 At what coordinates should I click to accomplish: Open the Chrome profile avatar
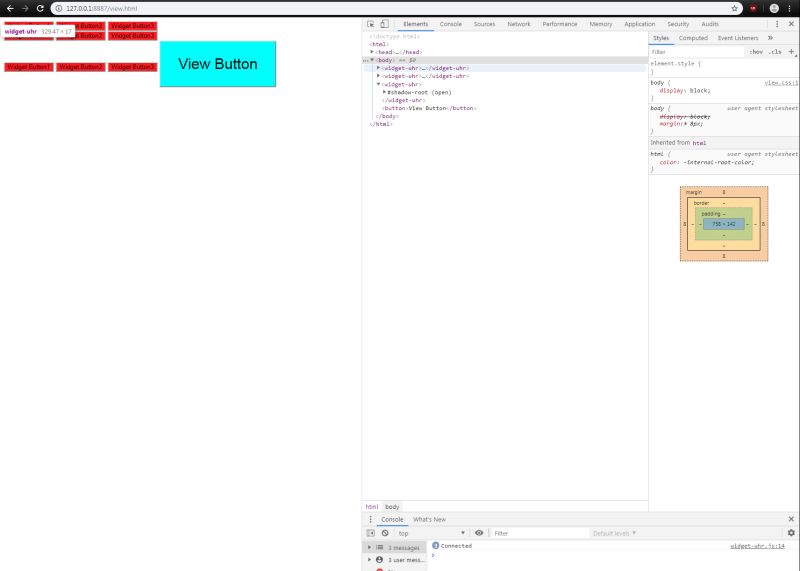(x=774, y=8)
